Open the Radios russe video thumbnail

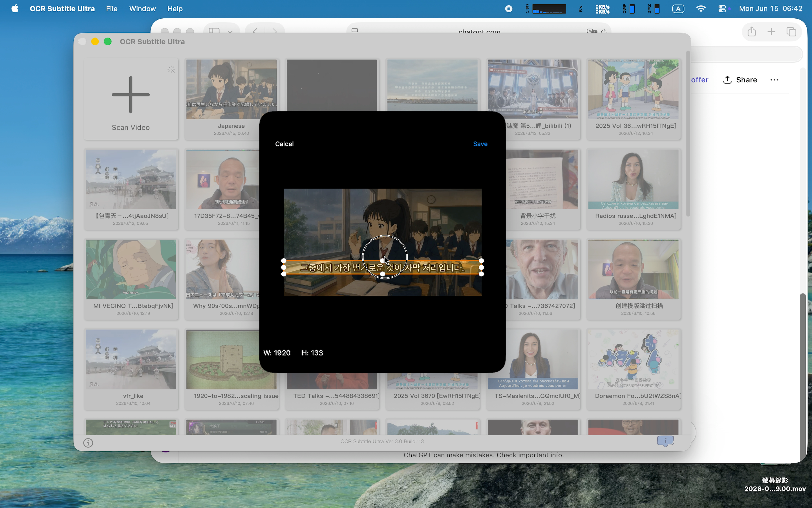(634, 179)
